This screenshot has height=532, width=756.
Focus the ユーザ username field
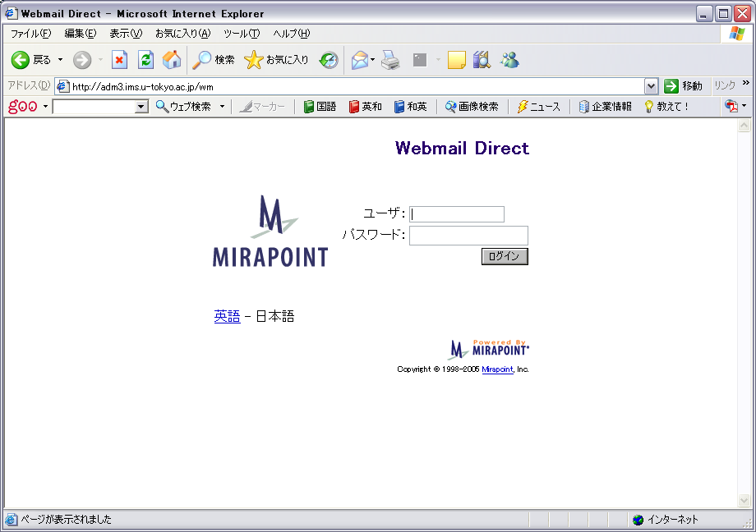click(x=457, y=214)
